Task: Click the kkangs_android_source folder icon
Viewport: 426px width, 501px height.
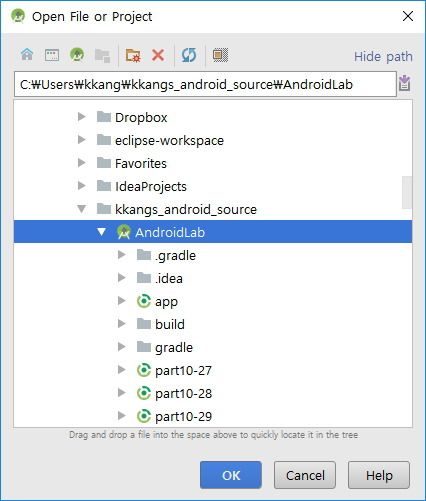Action: pos(104,209)
